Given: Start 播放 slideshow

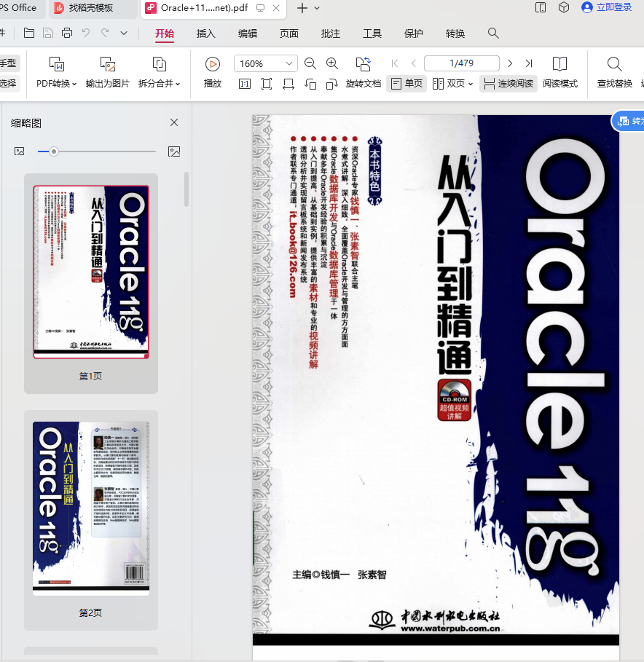Looking at the screenshot, I should coord(213,72).
